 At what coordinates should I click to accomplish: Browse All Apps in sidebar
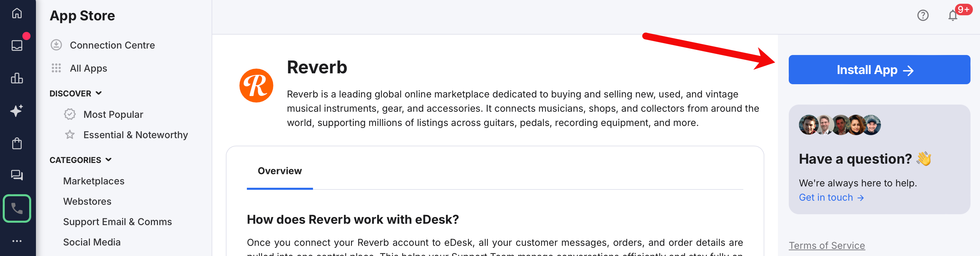click(x=88, y=68)
